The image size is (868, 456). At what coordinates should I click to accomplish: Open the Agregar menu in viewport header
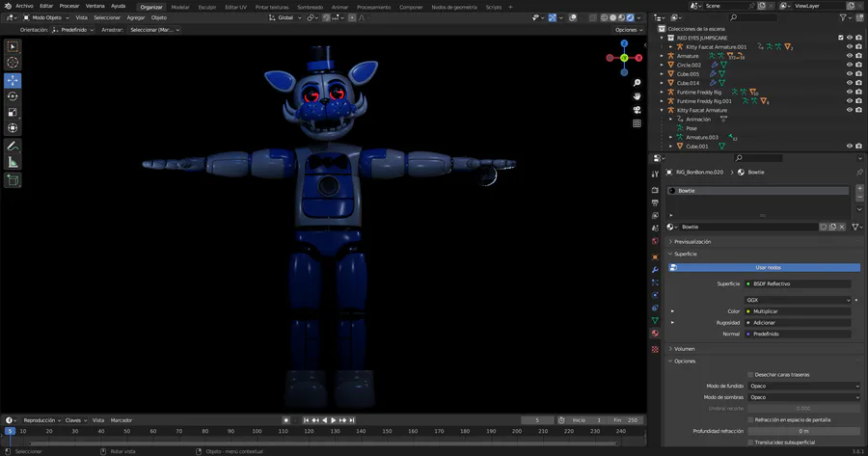click(136, 17)
